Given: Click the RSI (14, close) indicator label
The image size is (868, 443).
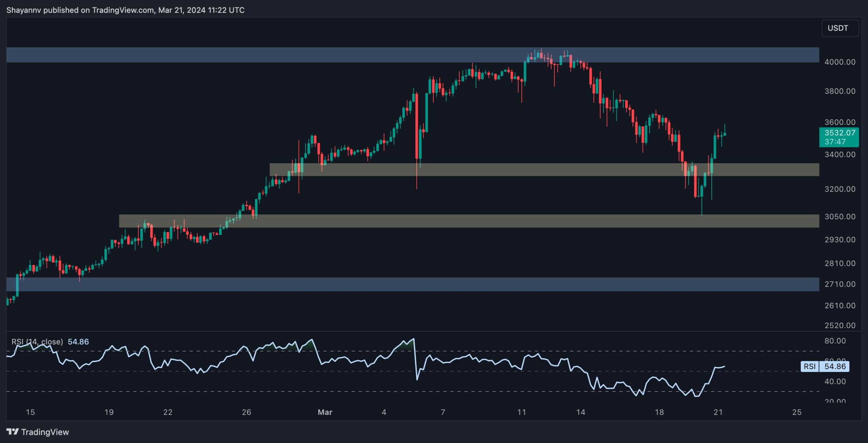Looking at the screenshot, I should 37,342.
